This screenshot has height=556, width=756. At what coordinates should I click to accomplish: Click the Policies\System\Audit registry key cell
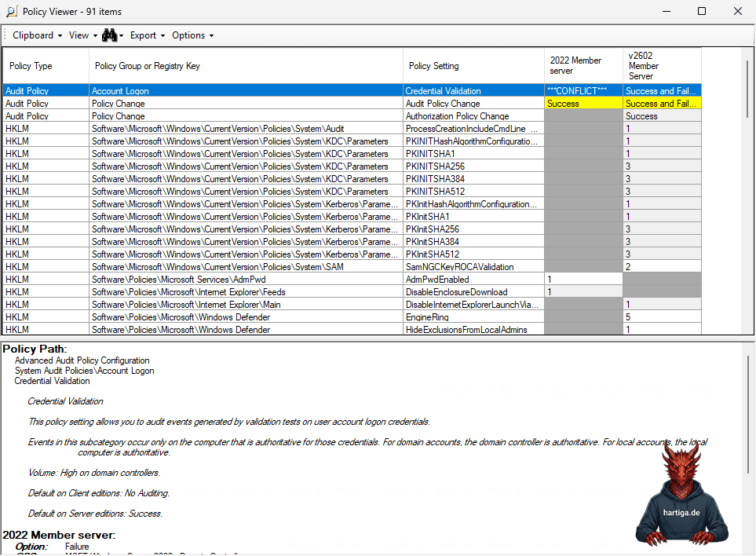pyautogui.click(x=246, y=128)
